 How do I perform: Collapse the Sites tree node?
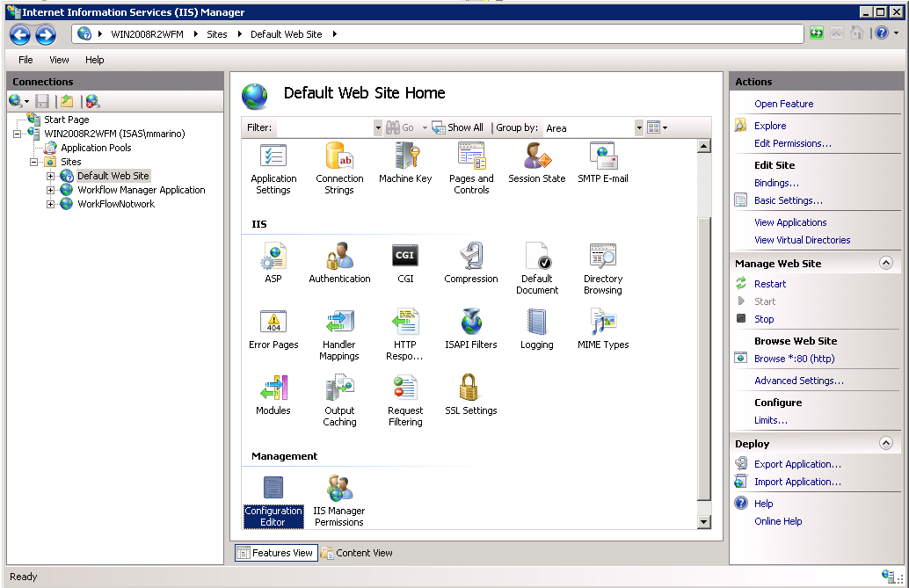click(33, 162)
